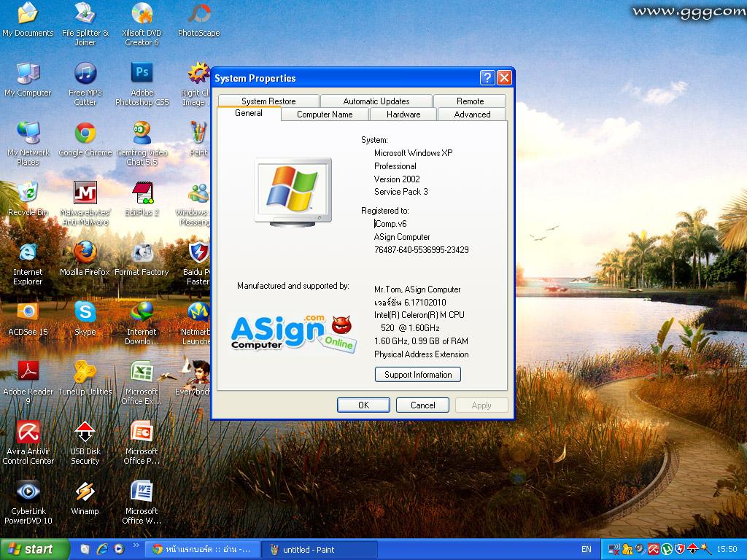Switch to System Restore tab

(x=268, y=101)
